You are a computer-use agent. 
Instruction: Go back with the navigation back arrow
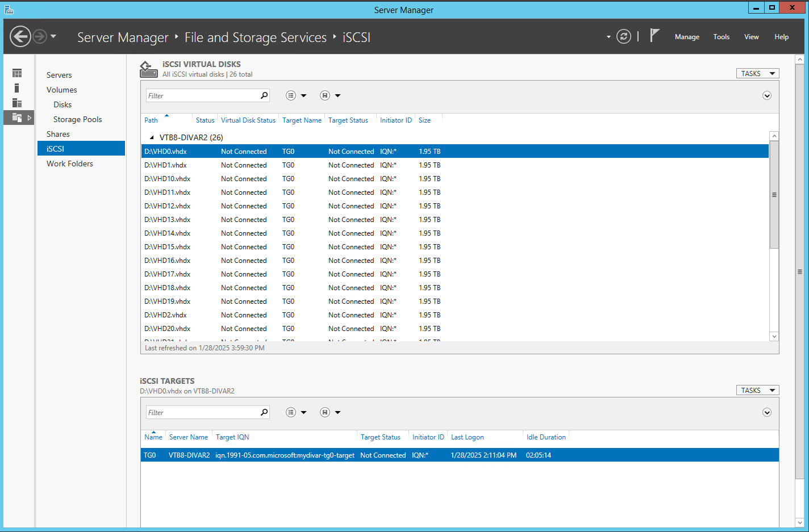tap(20, 37)
